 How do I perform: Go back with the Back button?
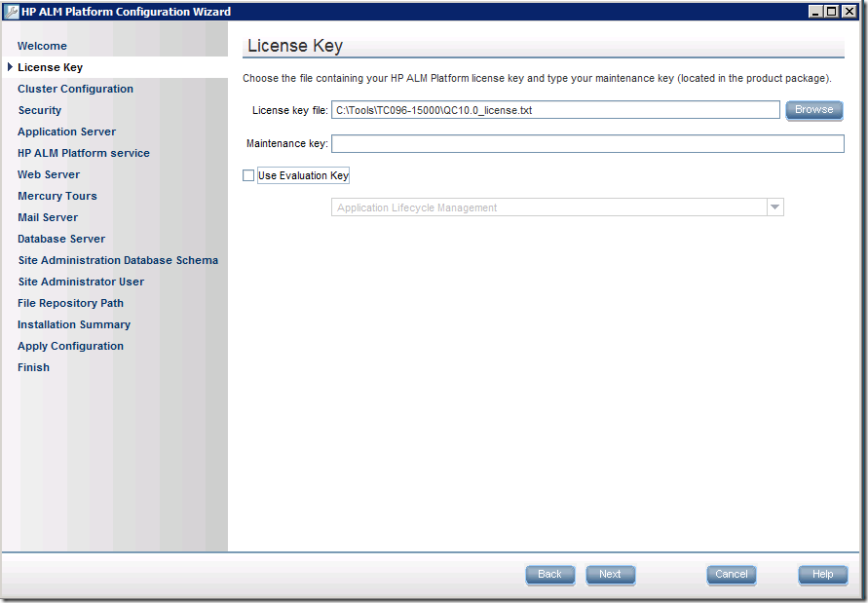click(549, 574)
